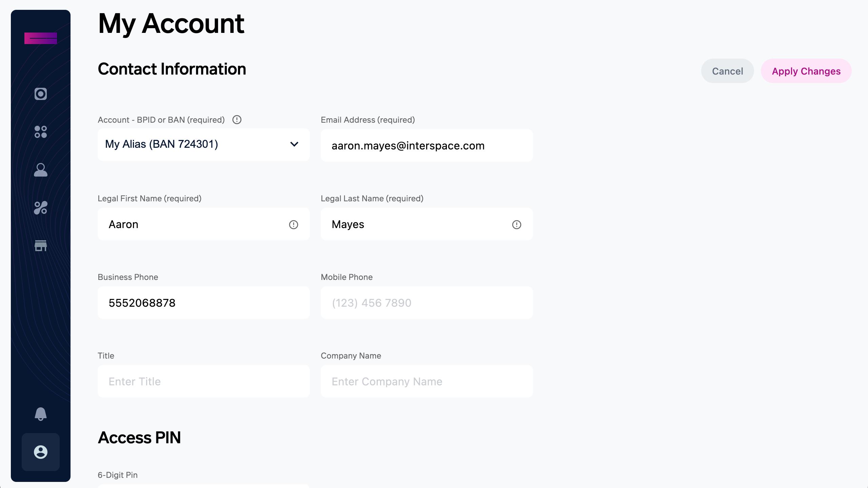Click the Email Address input field
868x488 pixels.
coord(427,146)
